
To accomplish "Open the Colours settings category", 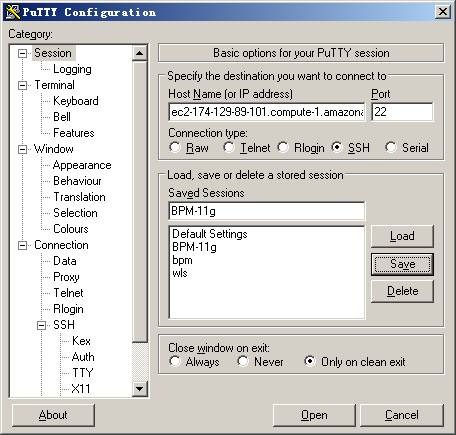I will click(71, 229).
